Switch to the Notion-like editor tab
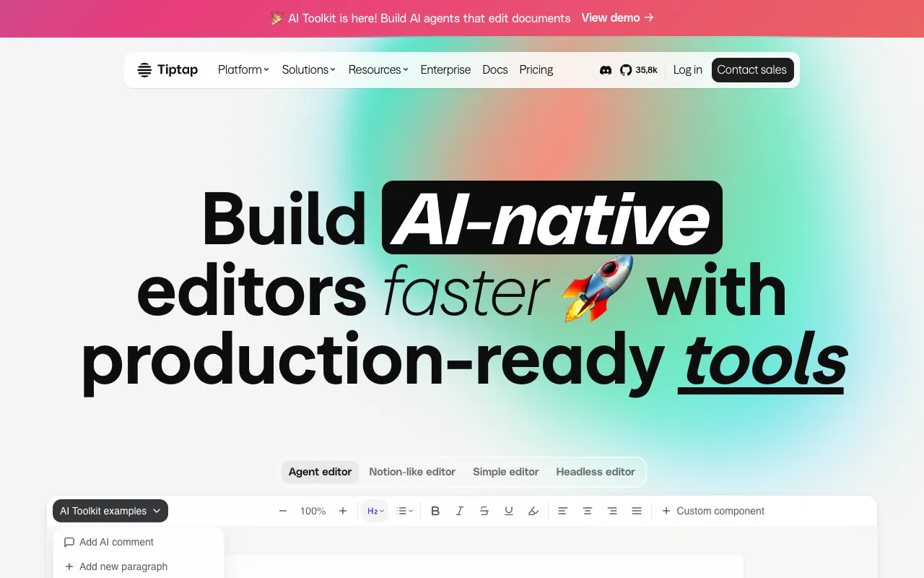The width and height of the screenshot is (924, 578). point(412,472)
